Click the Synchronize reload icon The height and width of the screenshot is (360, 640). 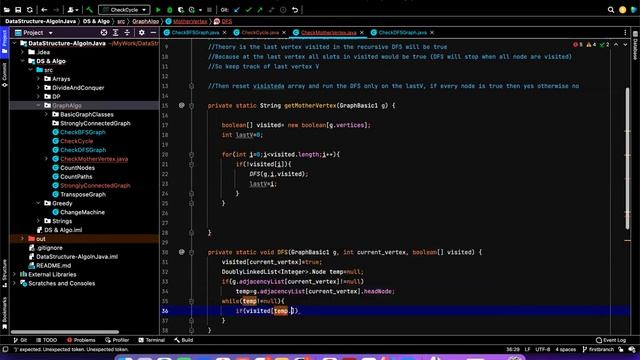(x=29, y=10)
